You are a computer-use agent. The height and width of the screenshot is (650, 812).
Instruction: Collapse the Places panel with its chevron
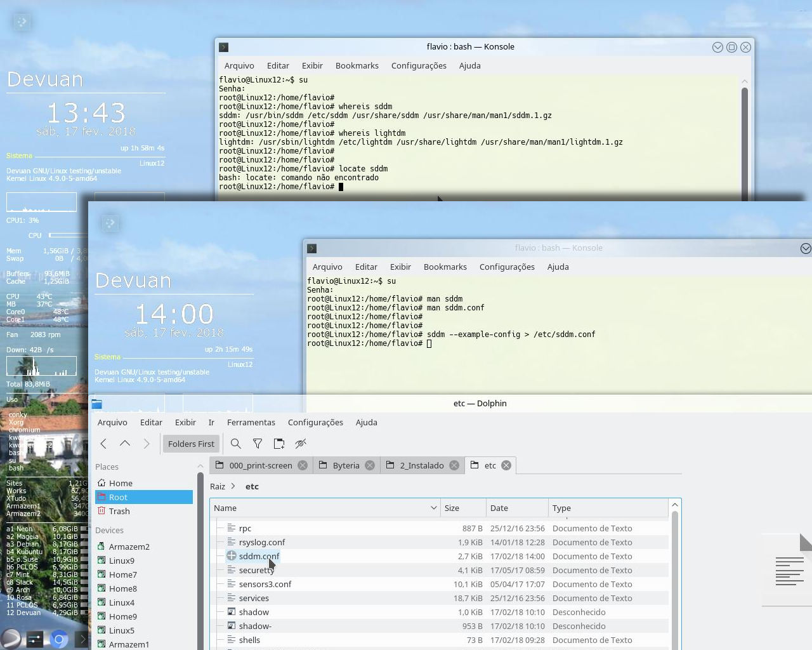200,466
